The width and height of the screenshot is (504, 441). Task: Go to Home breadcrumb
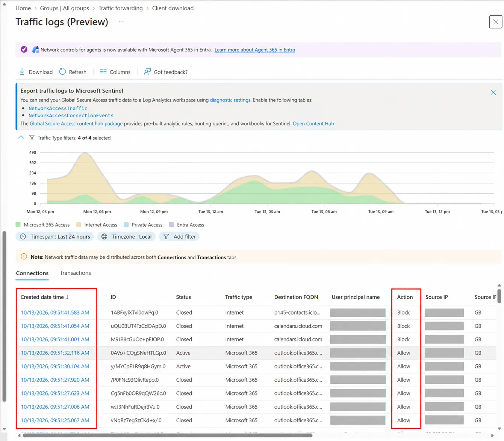coord(23,8)
